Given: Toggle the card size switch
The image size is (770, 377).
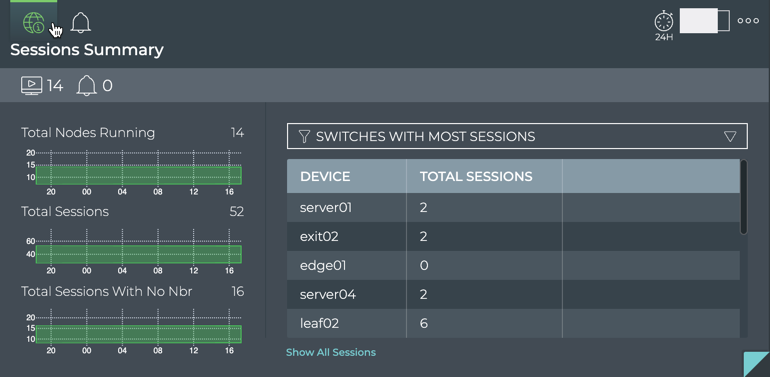Looking at the screenshot, I should [x=705, y=21].
